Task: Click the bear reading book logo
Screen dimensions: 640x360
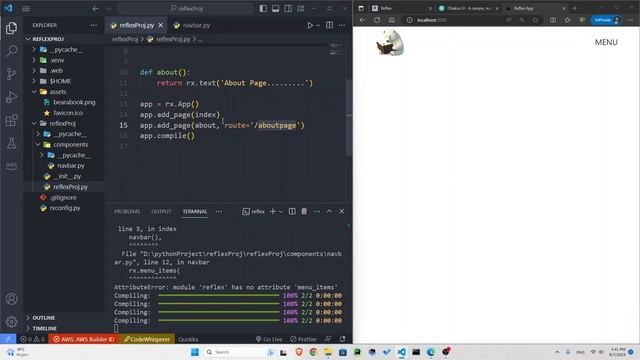Action: point(390,42)
